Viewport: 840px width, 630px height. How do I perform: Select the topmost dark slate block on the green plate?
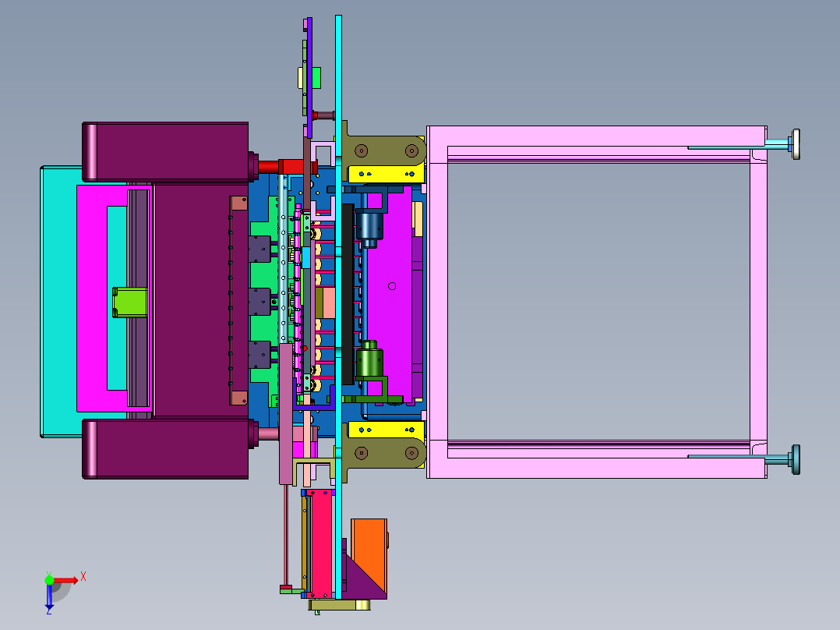(259, 250)
